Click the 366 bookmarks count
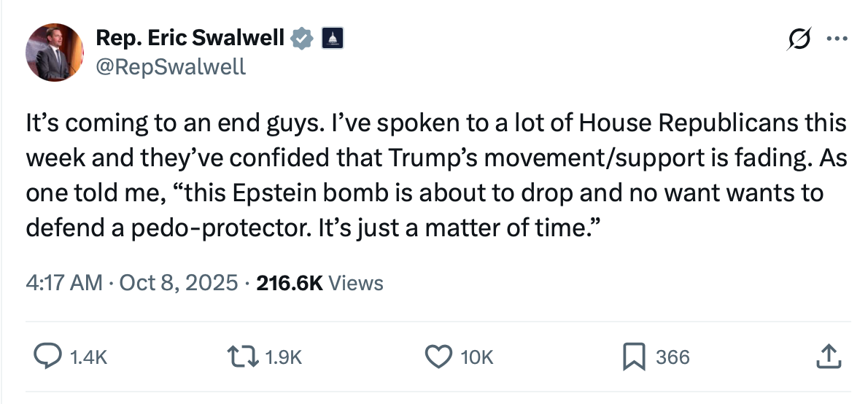 point(672,357)
